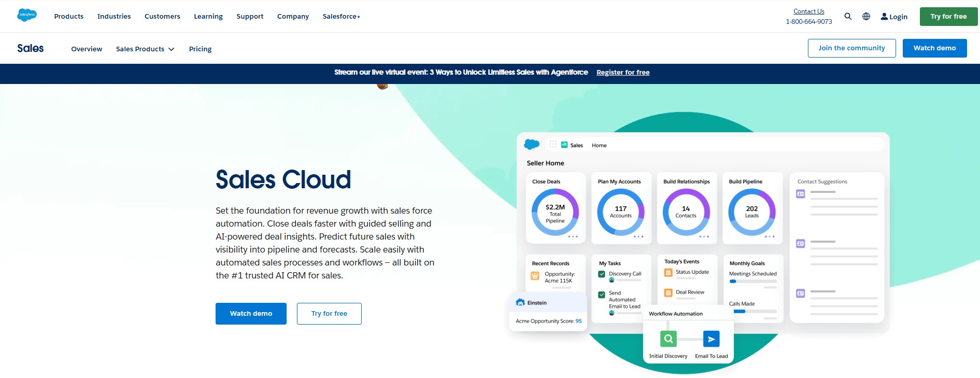Open Build Pipeline card more-options dots

coord(770,236)
